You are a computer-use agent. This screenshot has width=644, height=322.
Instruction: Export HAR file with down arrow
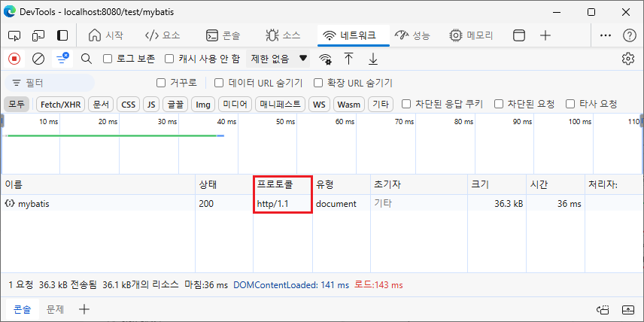pos(372,59)
